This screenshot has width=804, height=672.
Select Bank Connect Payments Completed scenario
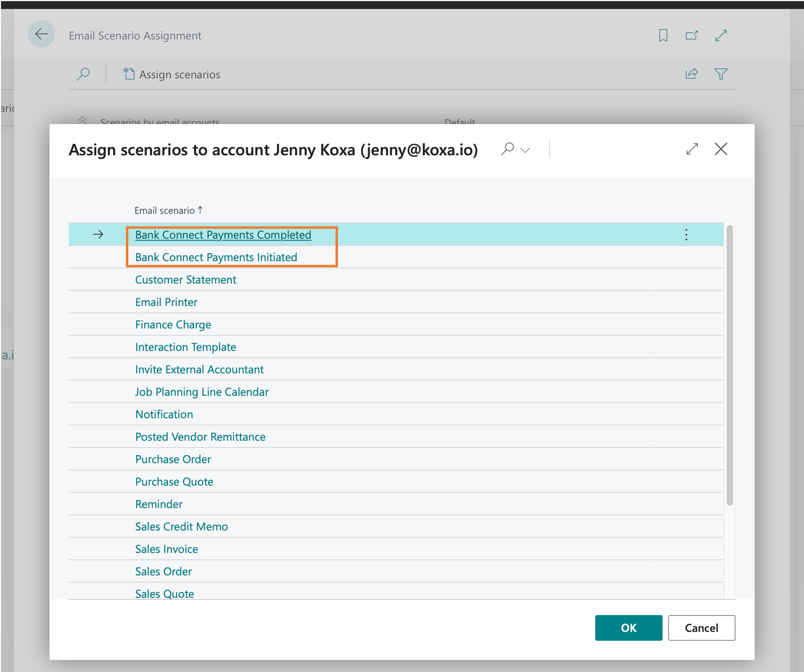point(223,235)
